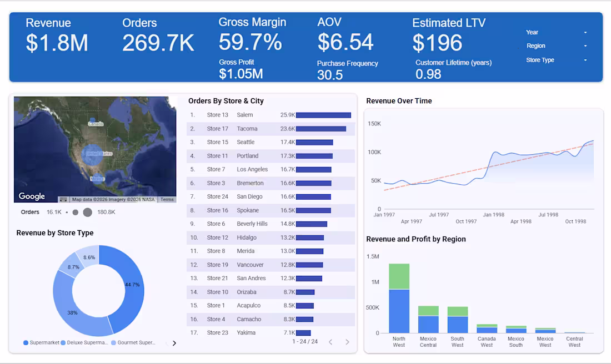The width and height of the screenshot is (611, 364).
Task: Open the Terms link on the map
Action: click(x=167, y=199)
